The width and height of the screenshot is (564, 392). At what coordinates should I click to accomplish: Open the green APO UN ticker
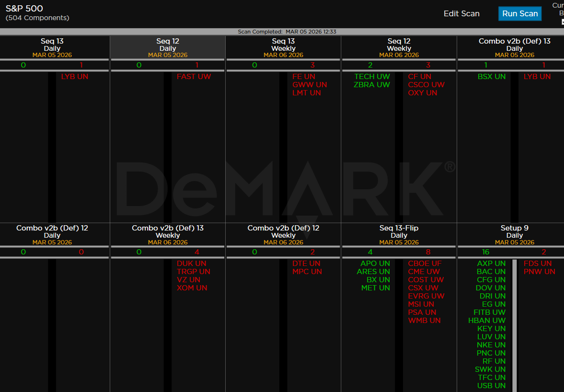375,264
